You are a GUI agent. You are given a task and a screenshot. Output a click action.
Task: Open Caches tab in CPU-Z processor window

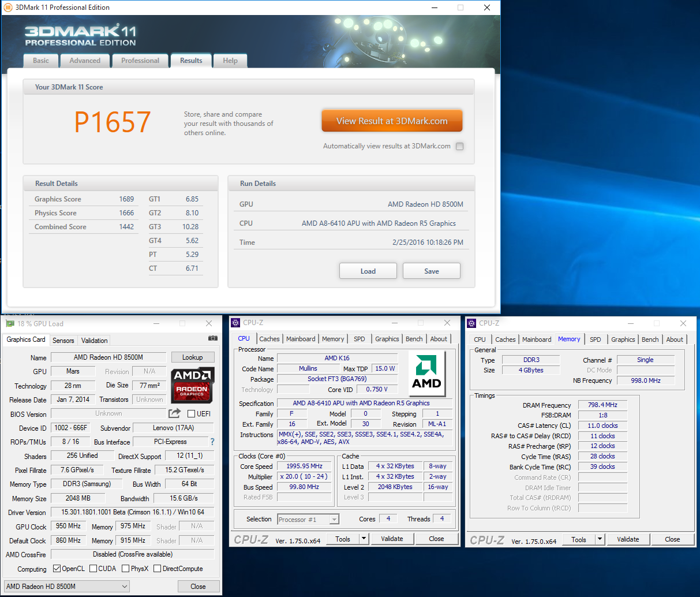269,339
